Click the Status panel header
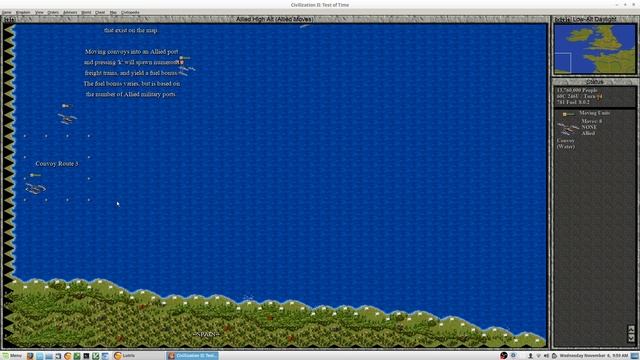640x360 pixels. point(595,82)
